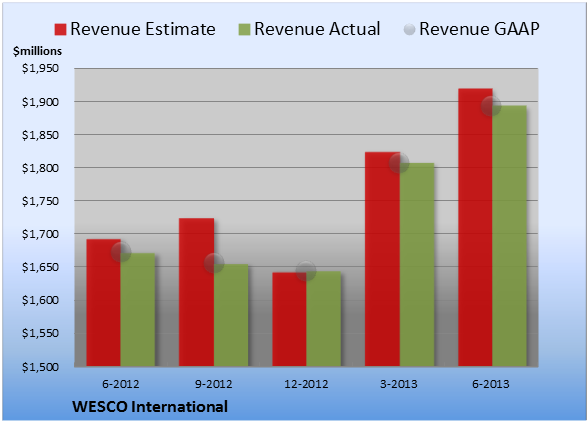Click the gray Revenue GAAP legend marker

tap(410, 29)
